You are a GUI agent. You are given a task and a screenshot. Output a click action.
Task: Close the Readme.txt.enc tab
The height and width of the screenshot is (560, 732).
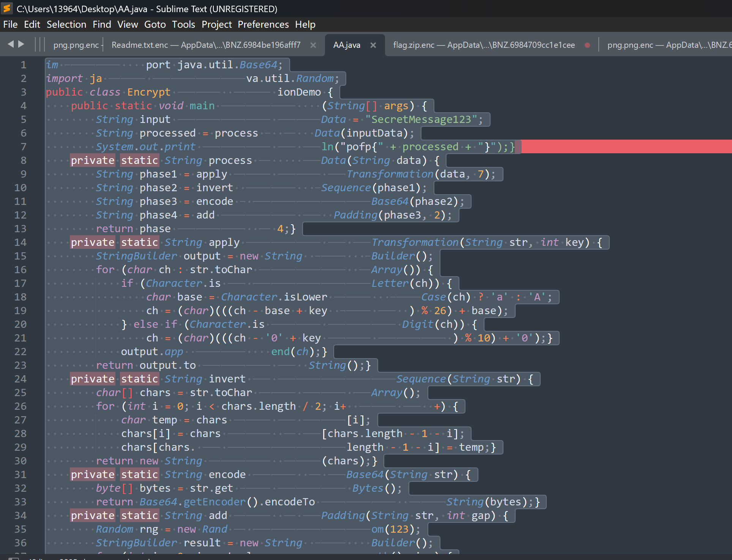click(x=313, y=45)
